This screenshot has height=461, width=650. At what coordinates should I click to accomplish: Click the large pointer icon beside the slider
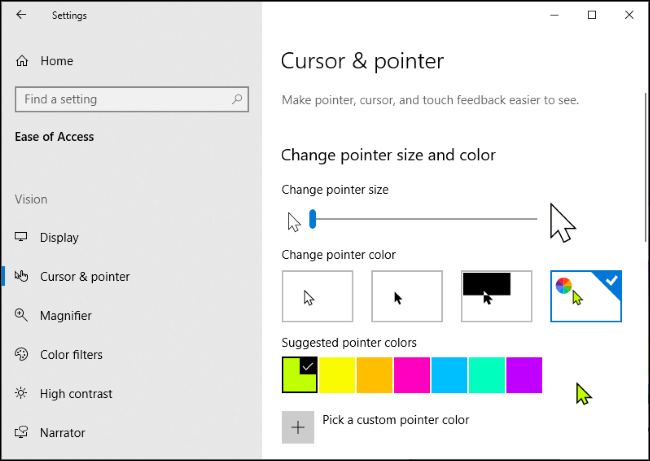562,223
